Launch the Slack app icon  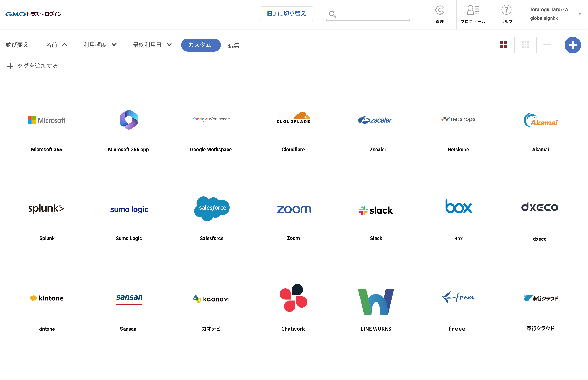(376, 210)
